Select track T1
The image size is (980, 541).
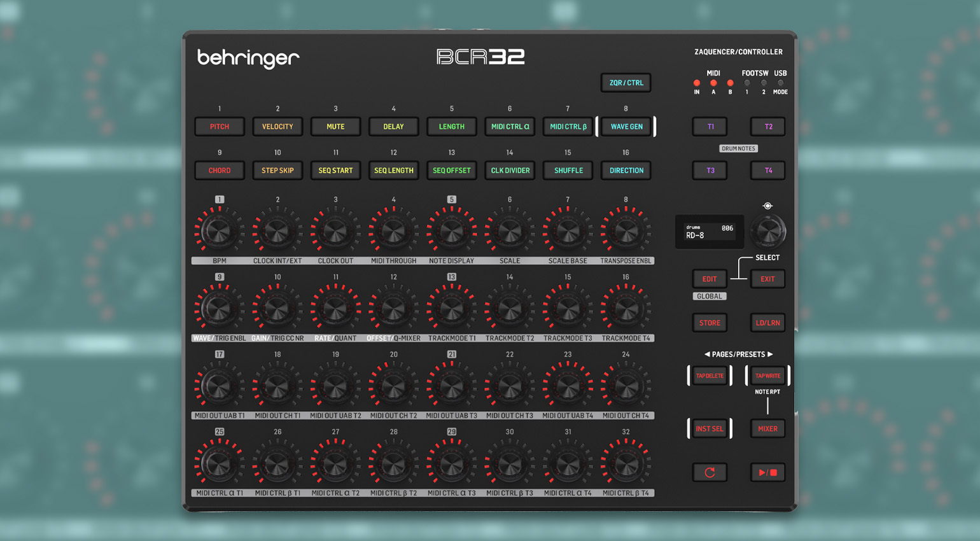point(710,127)
